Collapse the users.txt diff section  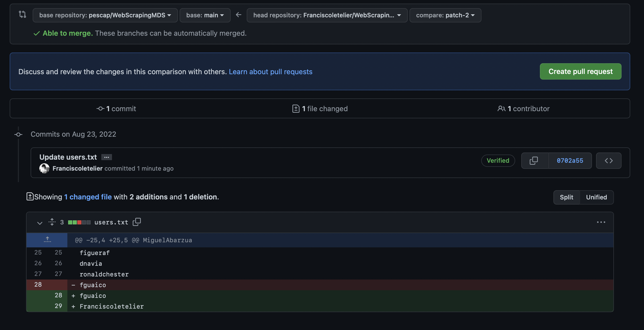(x=40, y=223)
